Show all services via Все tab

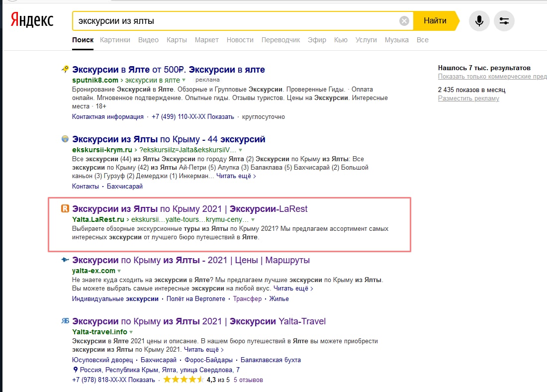click(x=423, y=40)
